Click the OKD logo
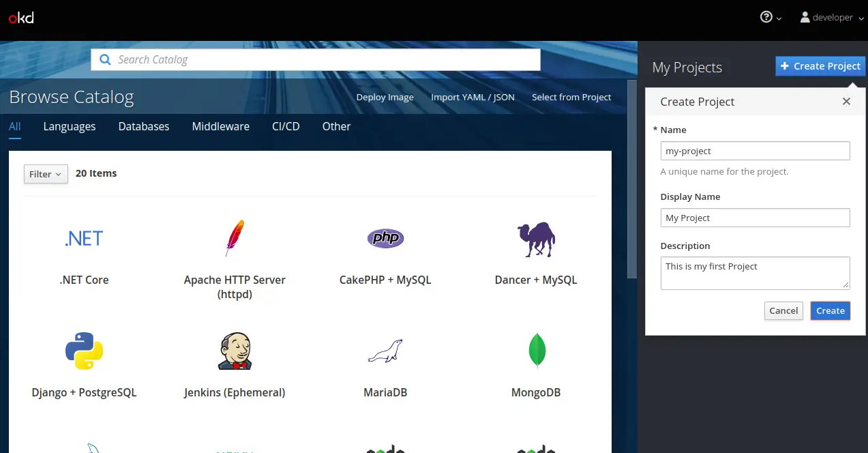 21,18
